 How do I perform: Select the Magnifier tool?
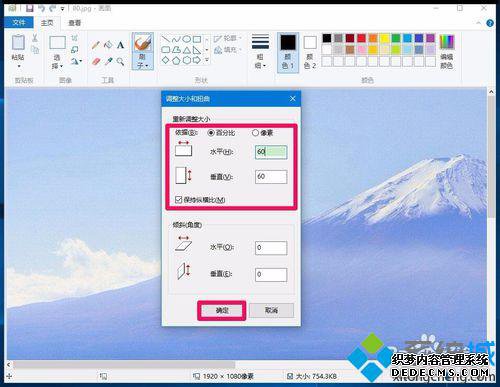click(x=120, y=61)
